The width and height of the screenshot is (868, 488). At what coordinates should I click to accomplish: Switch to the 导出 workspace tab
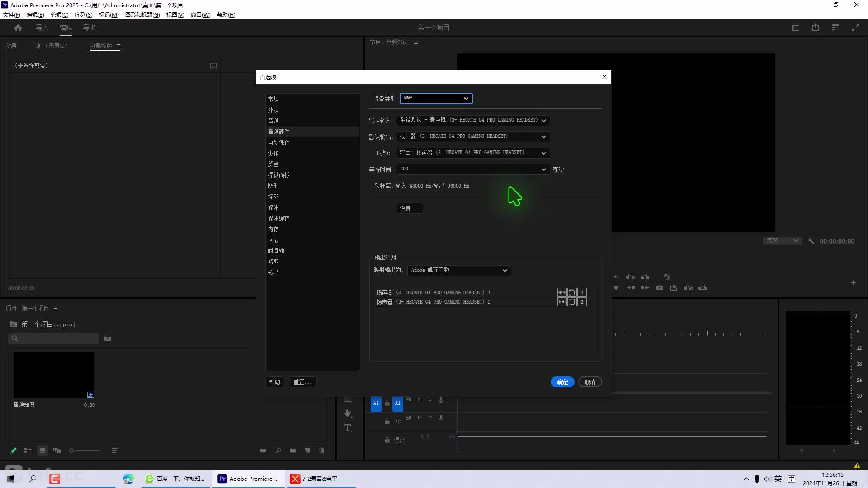pos(89,28)
